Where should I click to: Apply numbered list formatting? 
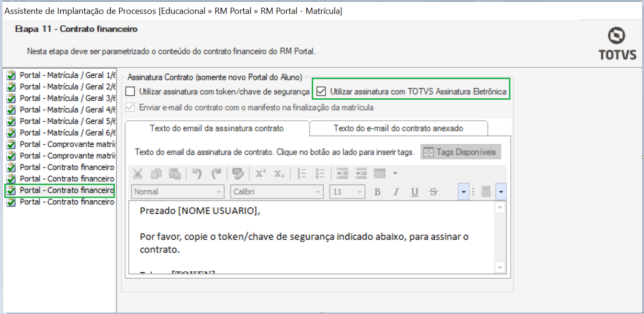302,173
